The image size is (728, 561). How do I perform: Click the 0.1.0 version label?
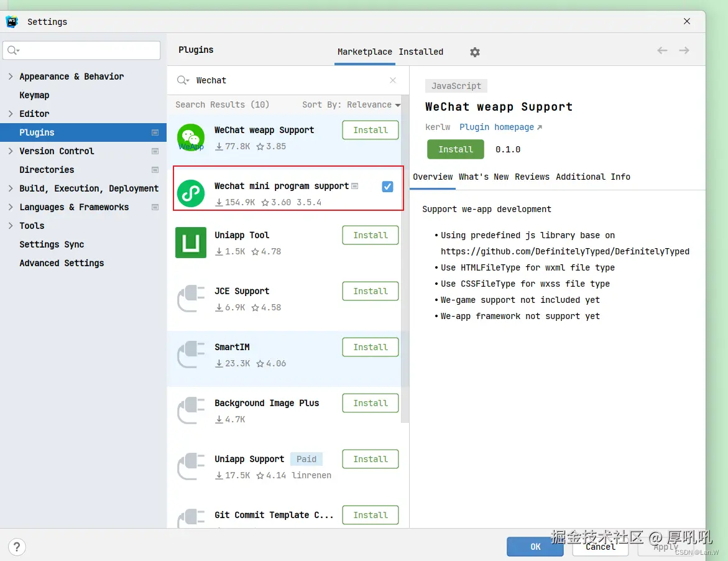(507, 149)
